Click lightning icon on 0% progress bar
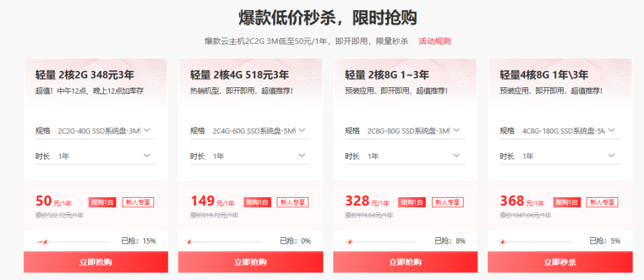Screen dimensions: 644x280 [x=189, y=242]
